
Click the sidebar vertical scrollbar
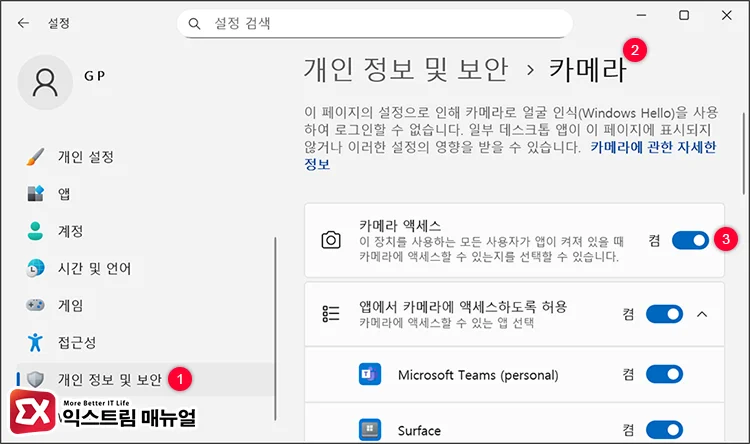[x=276, y=329]
